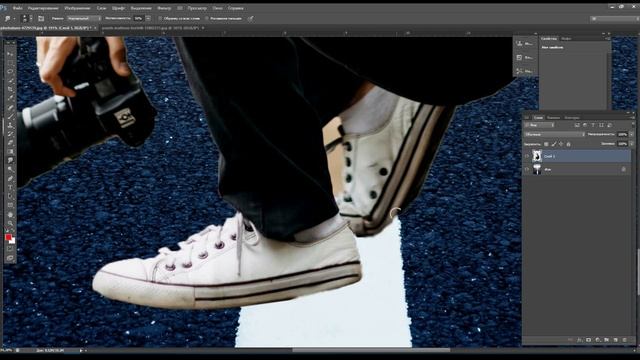Toggle Lock all (padlock icon)
Viewport: 640px width, 360px height.
click(568, 144)
